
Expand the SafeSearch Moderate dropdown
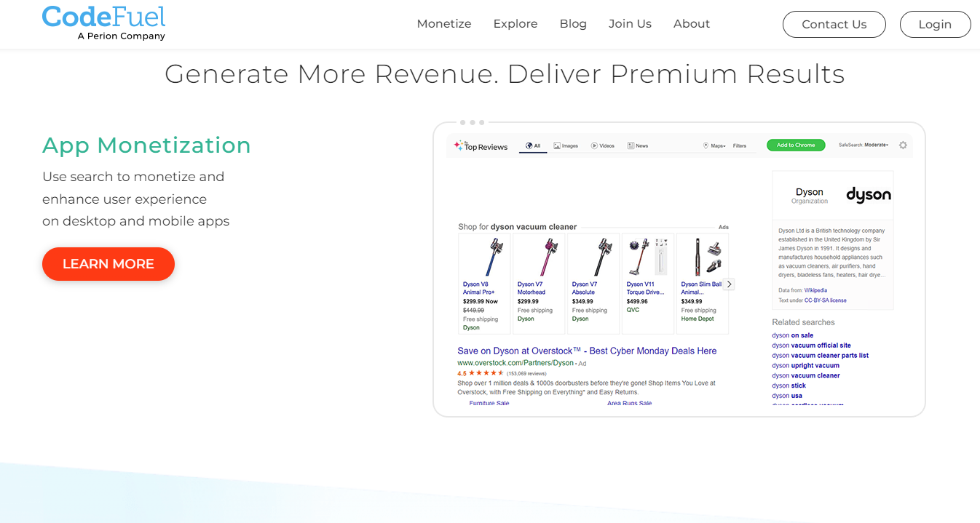click(864, 145)
